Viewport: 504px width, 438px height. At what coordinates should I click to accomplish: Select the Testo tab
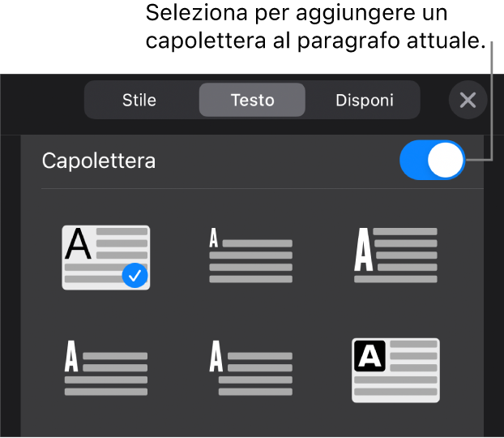pyautogui.click(x=252, y=101)
